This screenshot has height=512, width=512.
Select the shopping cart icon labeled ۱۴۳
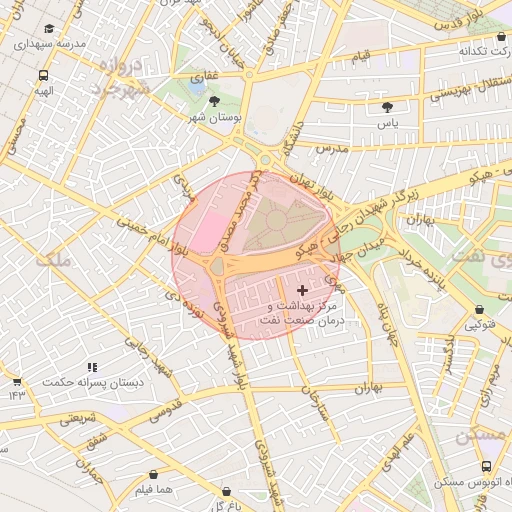(x=17, y=381)
